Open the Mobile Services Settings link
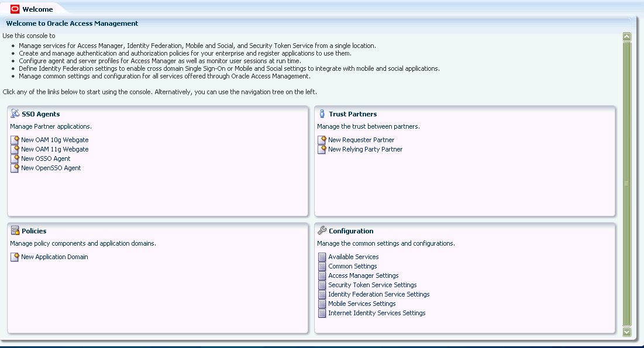 [x=362, y=304]
